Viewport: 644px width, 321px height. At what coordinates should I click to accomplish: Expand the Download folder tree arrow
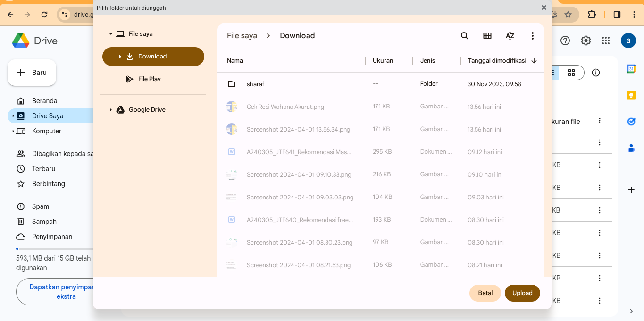[x=120, y=57]
